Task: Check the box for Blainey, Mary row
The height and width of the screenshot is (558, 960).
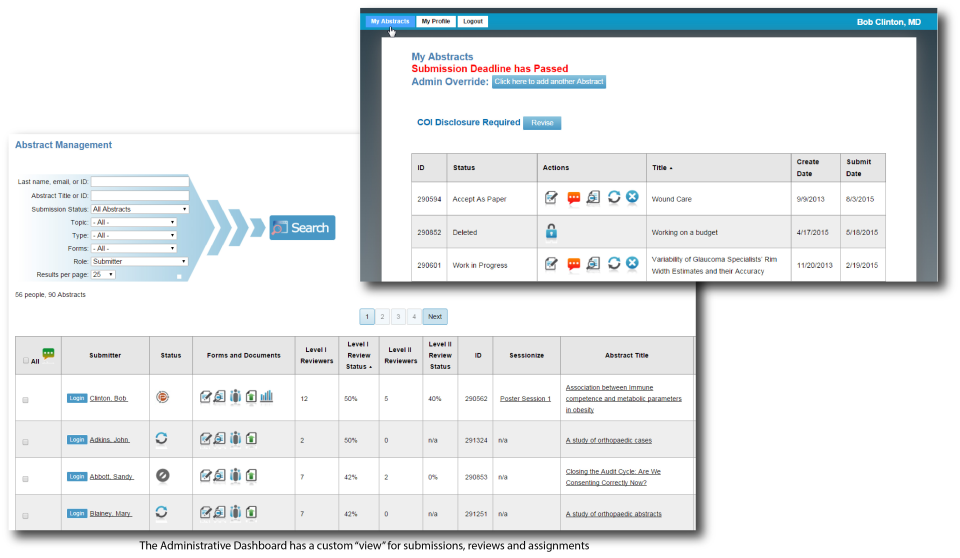Action: [26, 516]
